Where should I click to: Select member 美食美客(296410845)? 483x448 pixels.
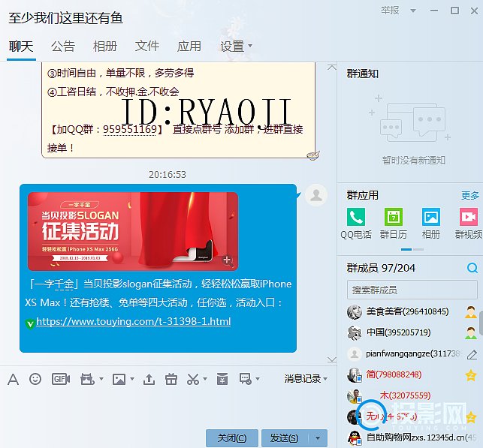[407, 311]
